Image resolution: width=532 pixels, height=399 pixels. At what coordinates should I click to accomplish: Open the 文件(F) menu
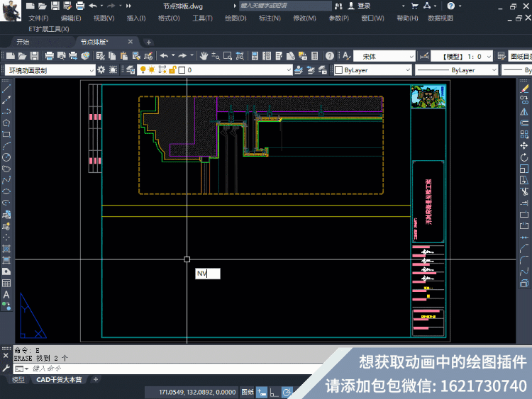pos(38,18)
